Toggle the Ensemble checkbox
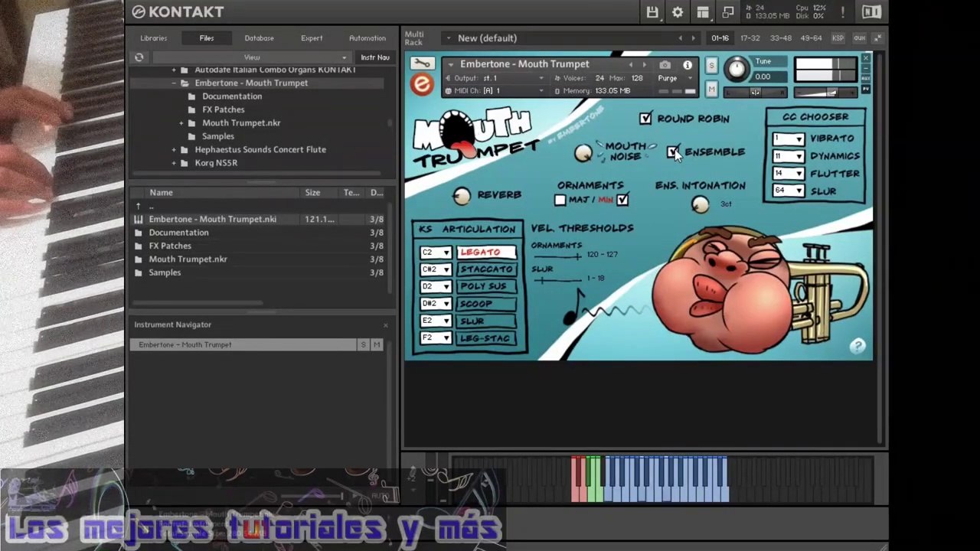980x551 pixels. tap(672, 152)
